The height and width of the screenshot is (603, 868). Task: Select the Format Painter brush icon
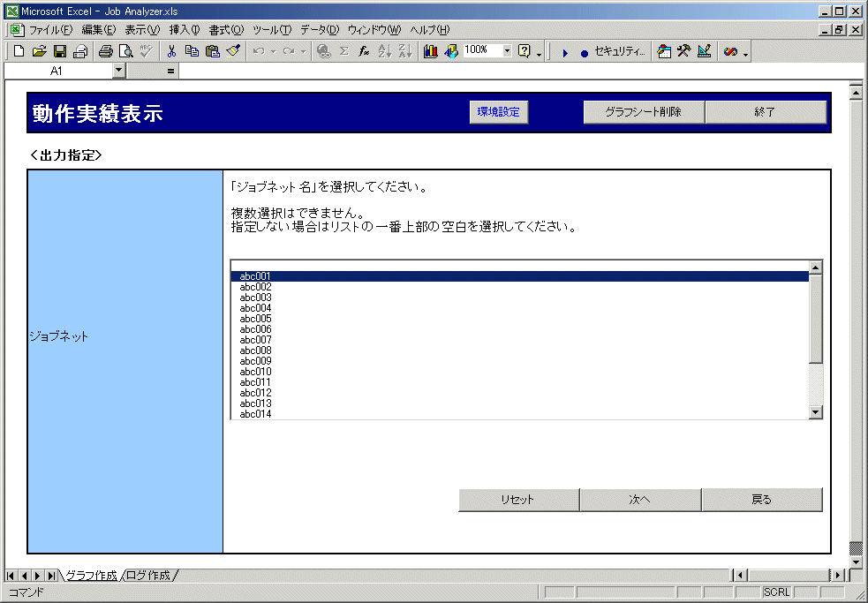(x=233, y=51)
